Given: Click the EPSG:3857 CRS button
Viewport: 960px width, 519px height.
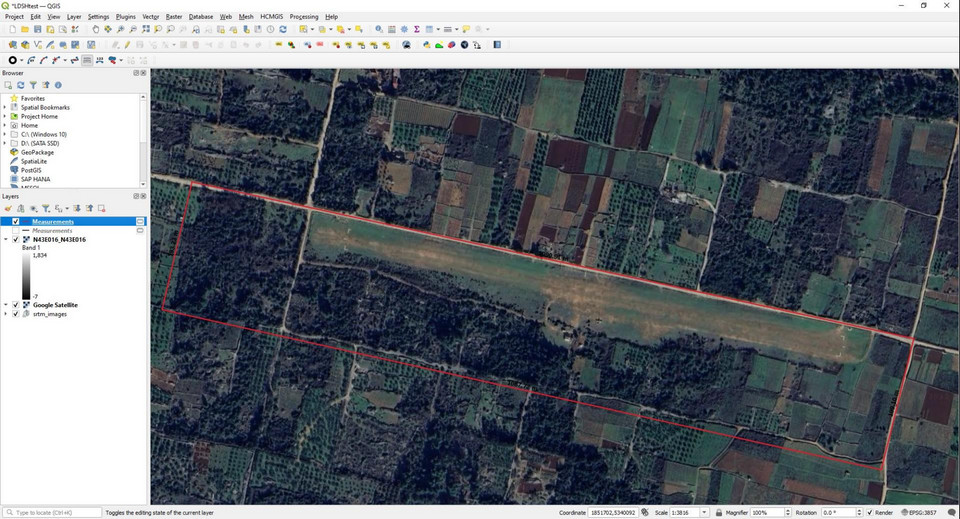Looking at the screenshot, I should click(x=919, y=512).
